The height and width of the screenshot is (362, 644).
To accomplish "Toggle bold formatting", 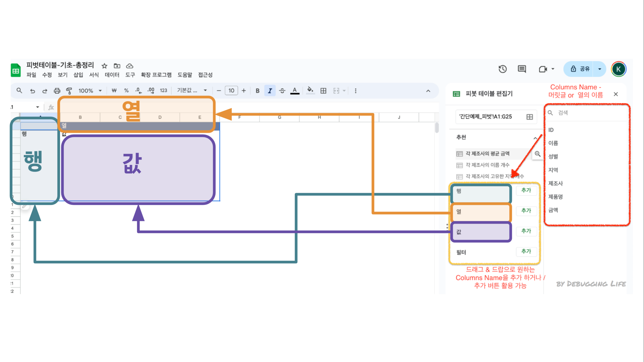I will tap(258, 91).
